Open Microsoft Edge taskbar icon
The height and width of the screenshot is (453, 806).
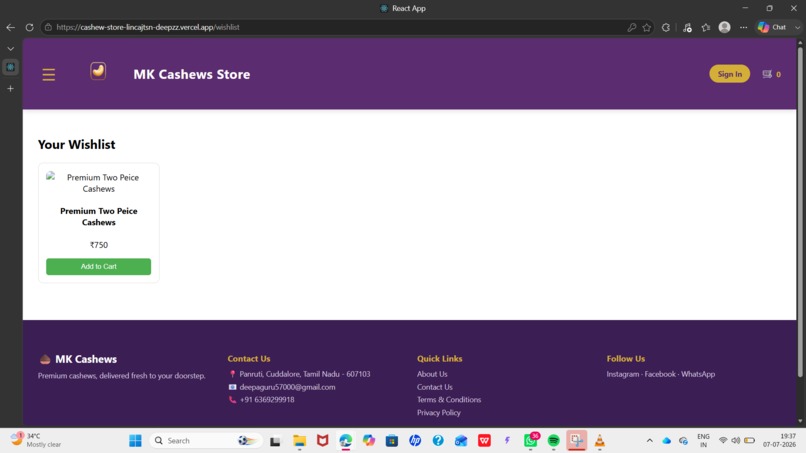[345, 441]
